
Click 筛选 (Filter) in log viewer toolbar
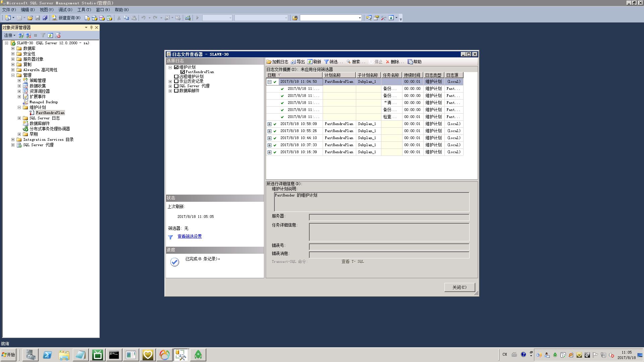click(x=333, y=62)
